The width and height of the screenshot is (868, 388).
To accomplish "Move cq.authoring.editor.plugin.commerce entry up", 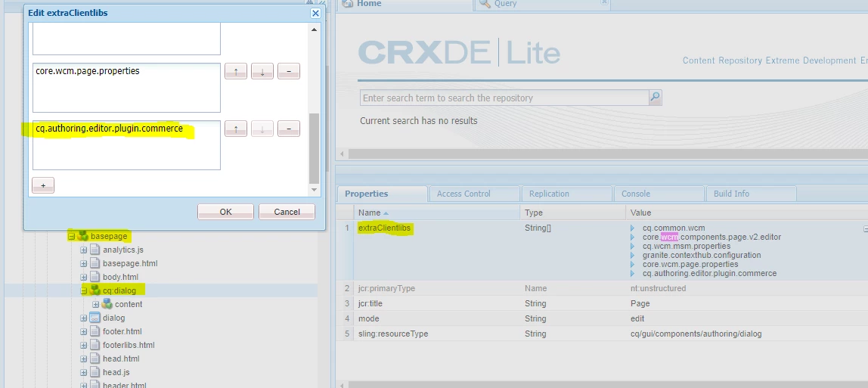I will point(236,129).
